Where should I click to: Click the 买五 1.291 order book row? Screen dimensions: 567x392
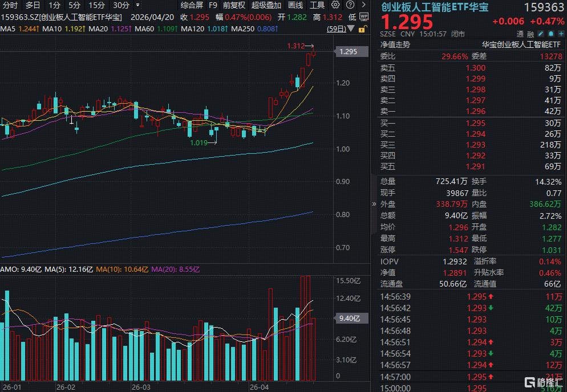click(x=471, y=166)
